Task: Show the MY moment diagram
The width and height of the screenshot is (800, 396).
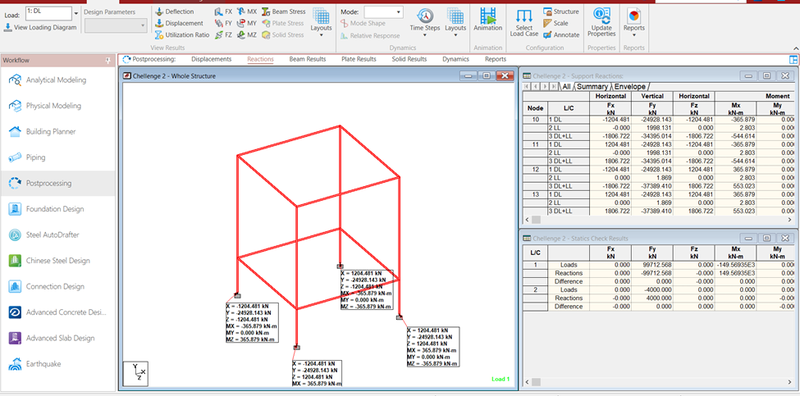Action: coord(247,23)
